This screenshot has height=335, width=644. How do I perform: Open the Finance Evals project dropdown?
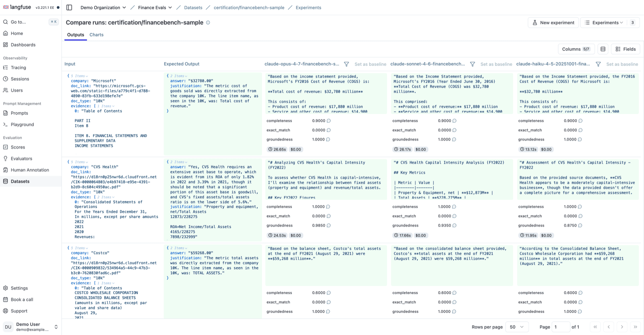click(155, 8)
